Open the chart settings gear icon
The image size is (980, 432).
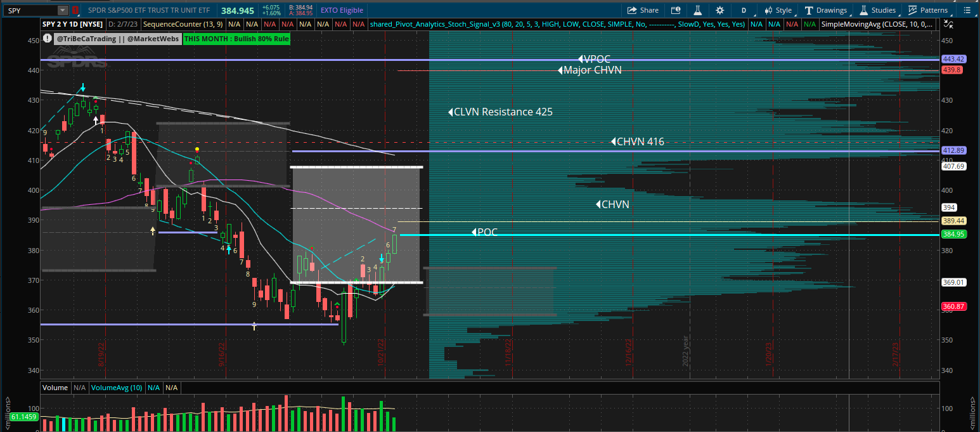[719, 10]
